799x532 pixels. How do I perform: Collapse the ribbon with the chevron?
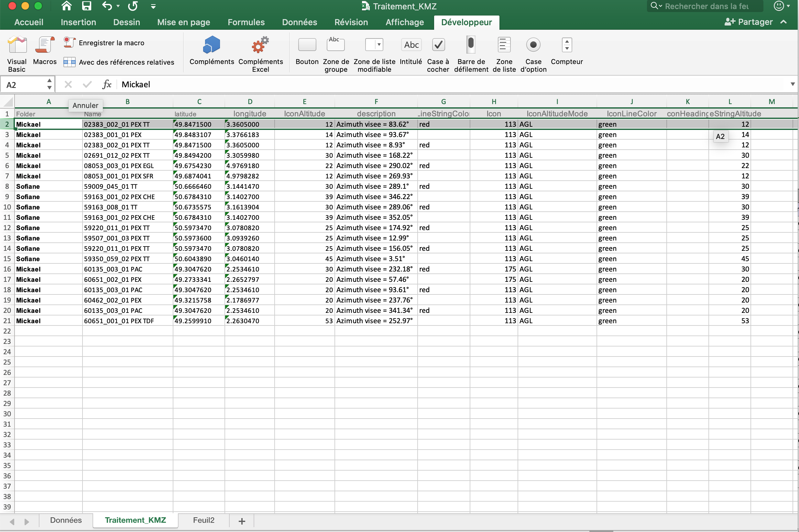[783, 22]
